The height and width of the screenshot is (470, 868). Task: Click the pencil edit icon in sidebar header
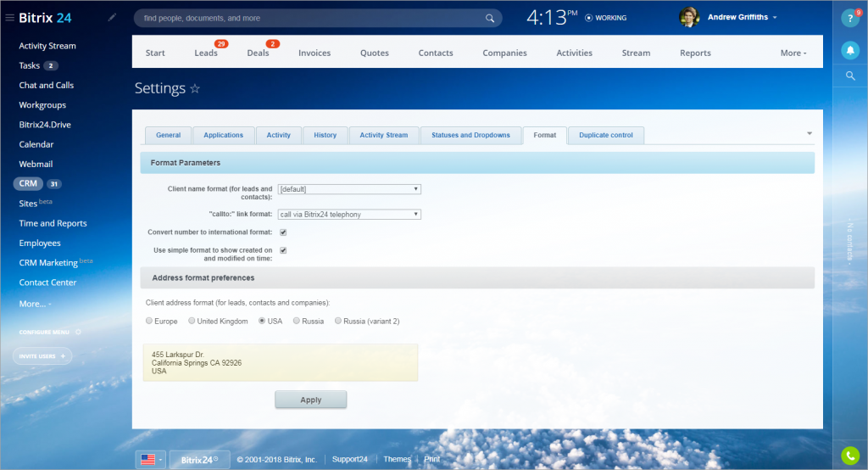112,18
